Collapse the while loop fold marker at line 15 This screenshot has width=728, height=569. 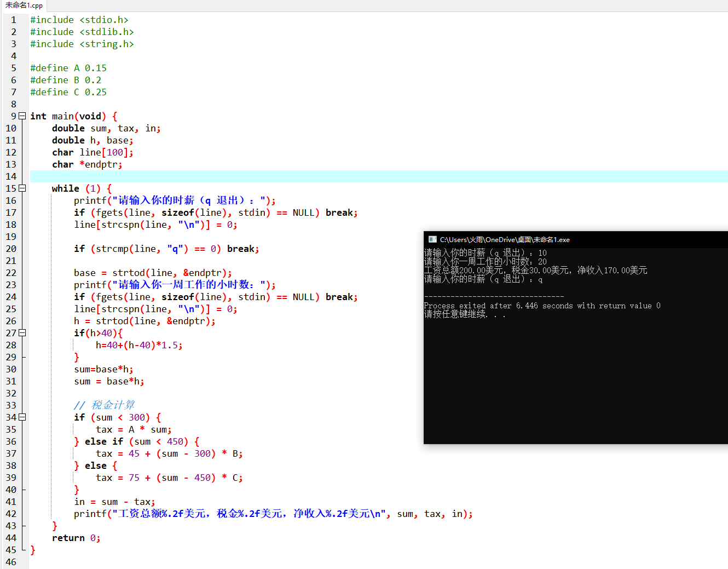pos(22,188)
